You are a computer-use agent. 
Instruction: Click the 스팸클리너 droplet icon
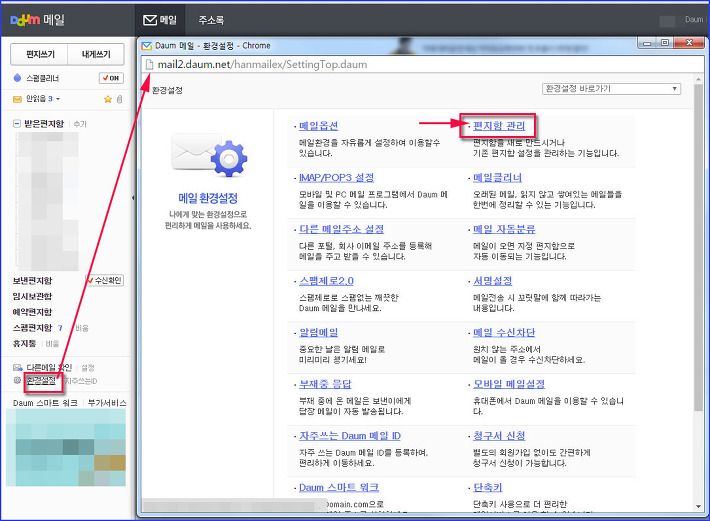17,78
